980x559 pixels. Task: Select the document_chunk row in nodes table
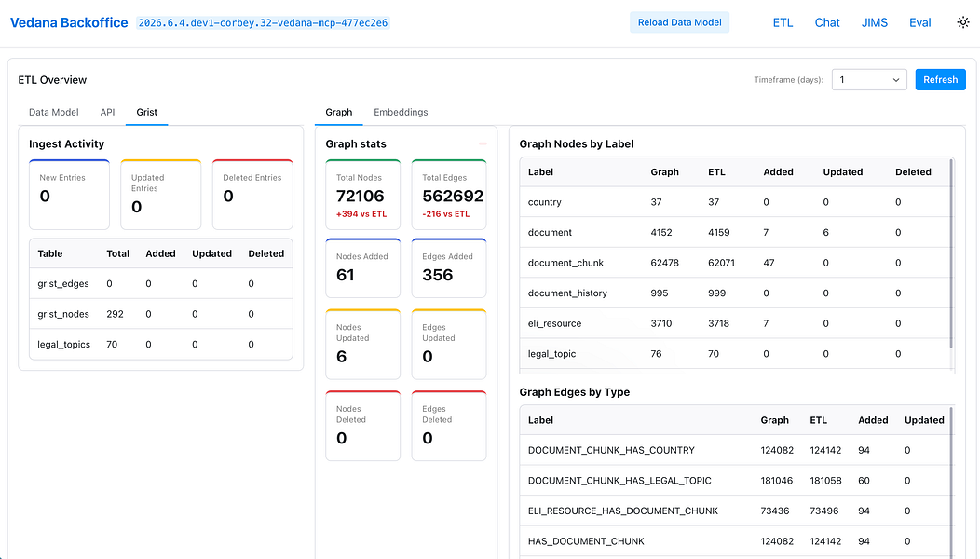pos(737,263)
